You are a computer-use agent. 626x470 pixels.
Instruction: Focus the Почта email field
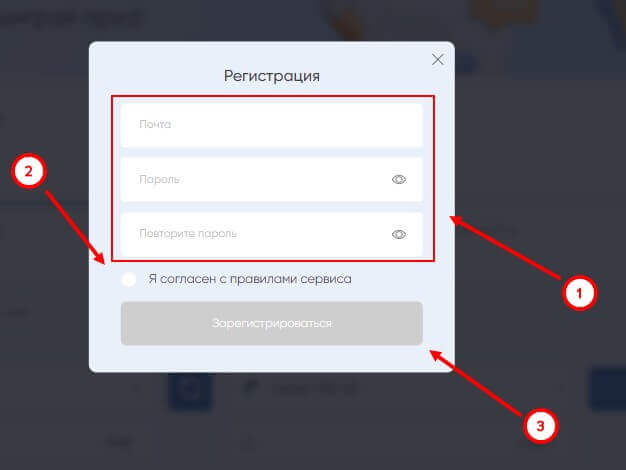tap(271, 125)
